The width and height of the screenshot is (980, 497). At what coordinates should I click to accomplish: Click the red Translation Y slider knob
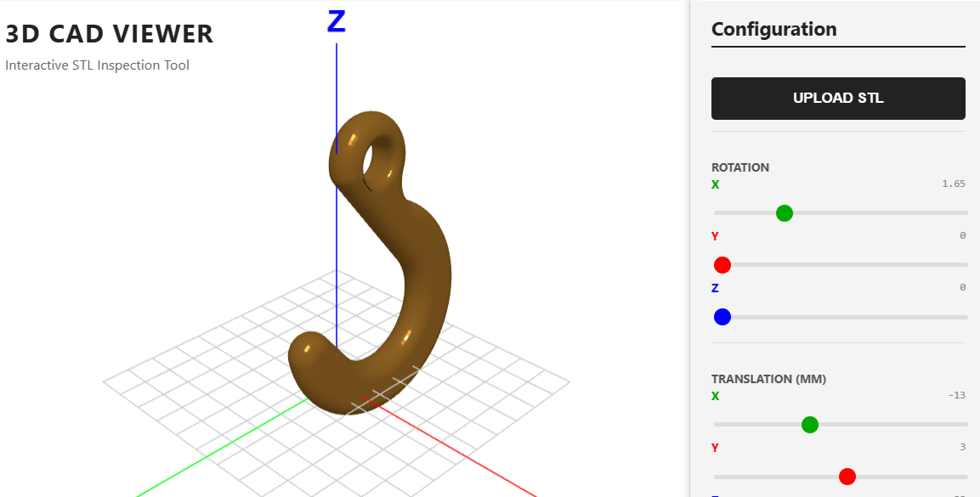point(847,476)
